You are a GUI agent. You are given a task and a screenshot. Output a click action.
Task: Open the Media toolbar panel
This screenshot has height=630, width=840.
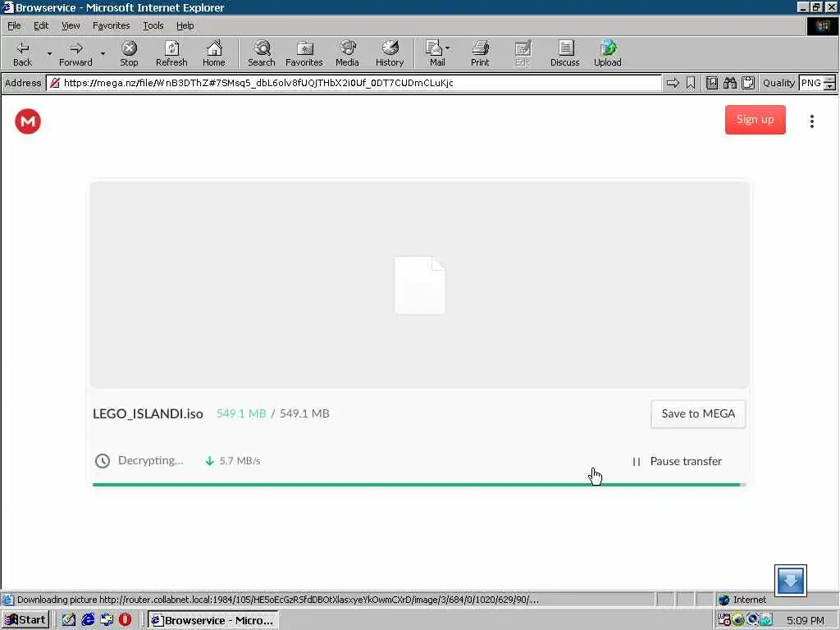point(347,53)
